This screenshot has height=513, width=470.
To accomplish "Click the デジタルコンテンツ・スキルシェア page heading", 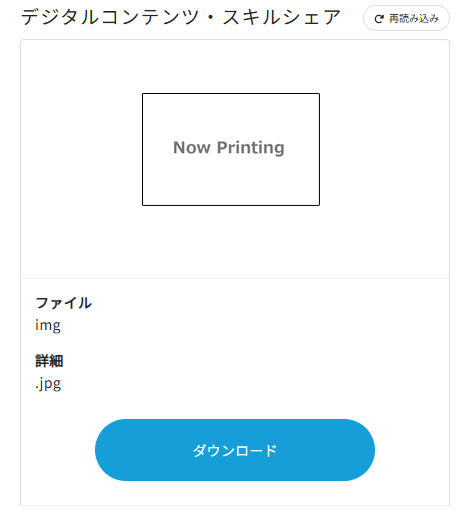I will [181, 18].
